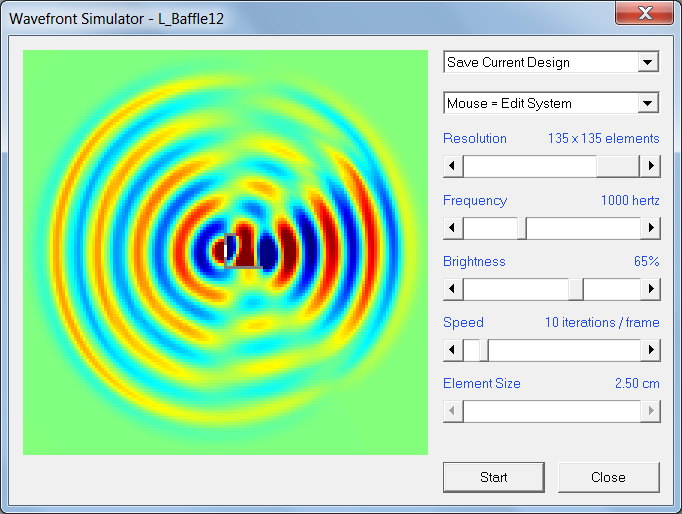The width and height of the screenshot is (682, 514).
Task: Increase Frequency with the right arrow
Action: 650,227
